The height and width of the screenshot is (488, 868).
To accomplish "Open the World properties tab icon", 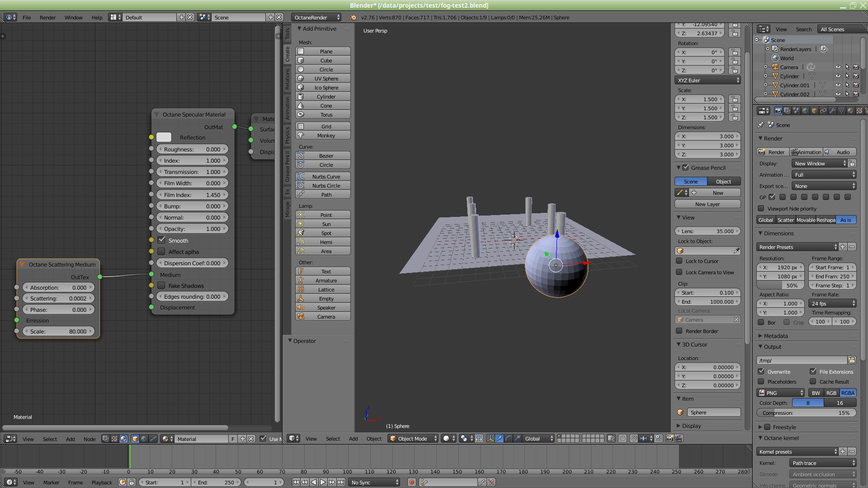I will [805, 111].
